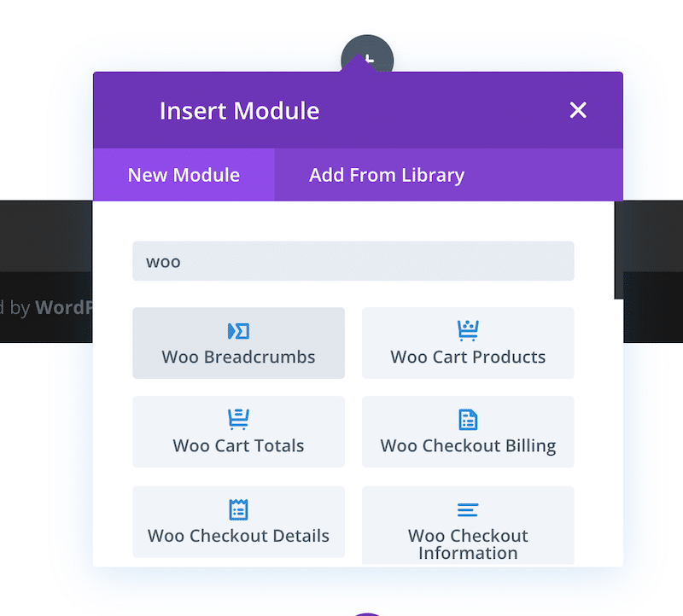Click the Woo Checkout Information lines icon
683x616 pixels.
coord(468,509)
